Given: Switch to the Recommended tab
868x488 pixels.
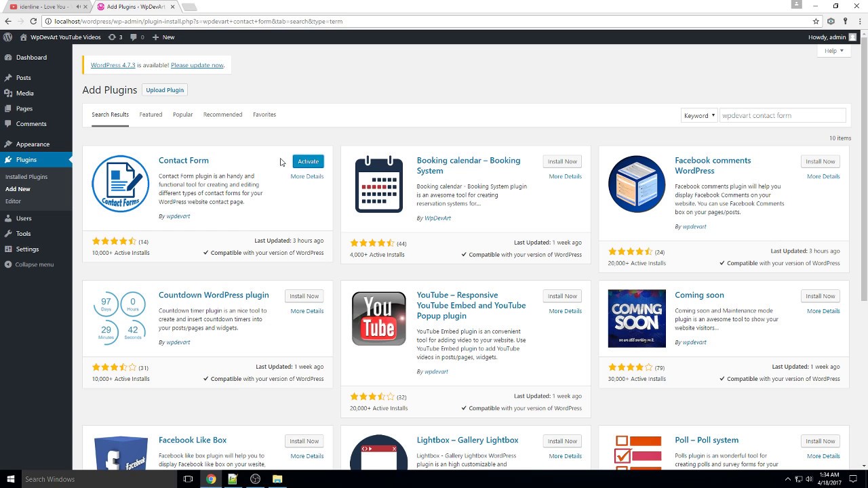Looking at the screenshot, I should point(222,115).
